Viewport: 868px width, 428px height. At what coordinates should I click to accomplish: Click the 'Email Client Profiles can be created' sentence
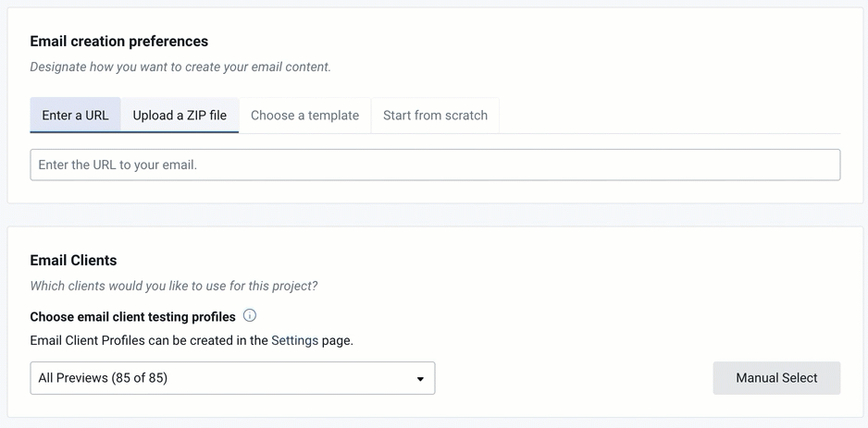pyautogui.click(x=192, y=340)
